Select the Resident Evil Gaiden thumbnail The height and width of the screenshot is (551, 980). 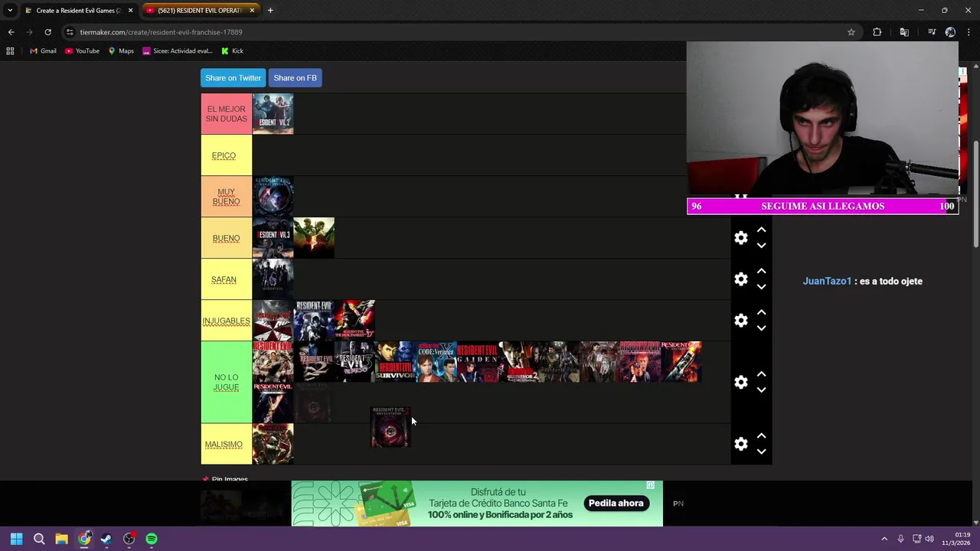tap(478, 362)
